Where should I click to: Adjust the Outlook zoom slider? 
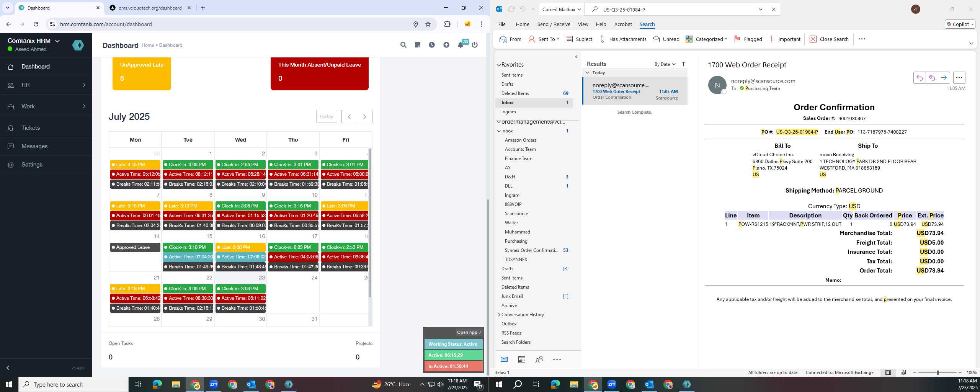938,372
